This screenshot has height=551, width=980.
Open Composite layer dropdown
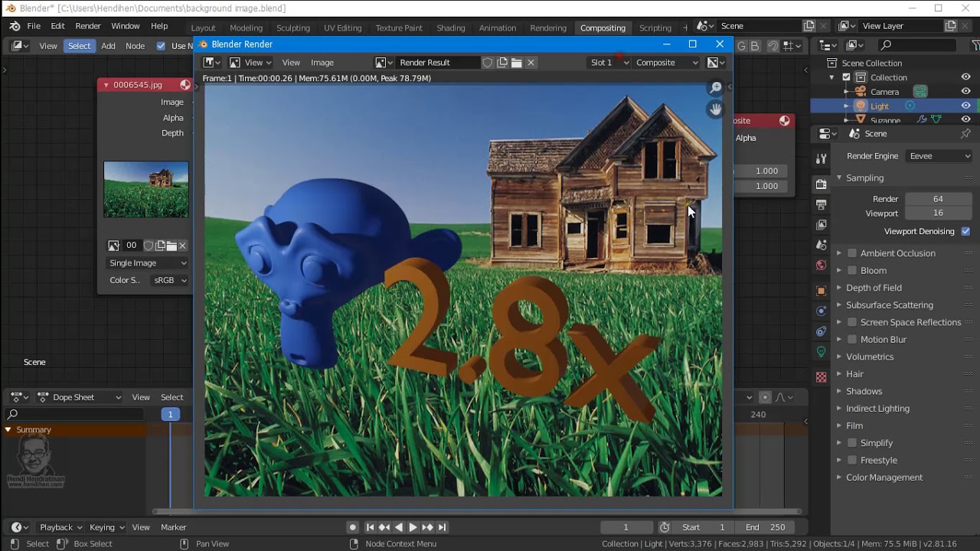[x=667, y=63]
